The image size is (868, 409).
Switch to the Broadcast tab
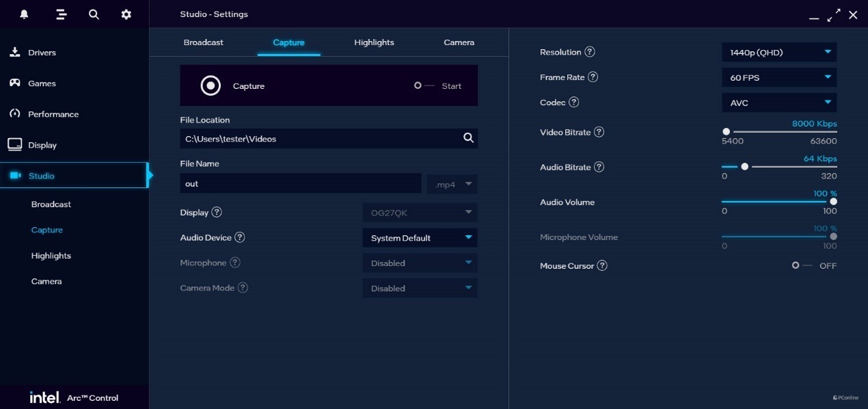tap(203, 42)
